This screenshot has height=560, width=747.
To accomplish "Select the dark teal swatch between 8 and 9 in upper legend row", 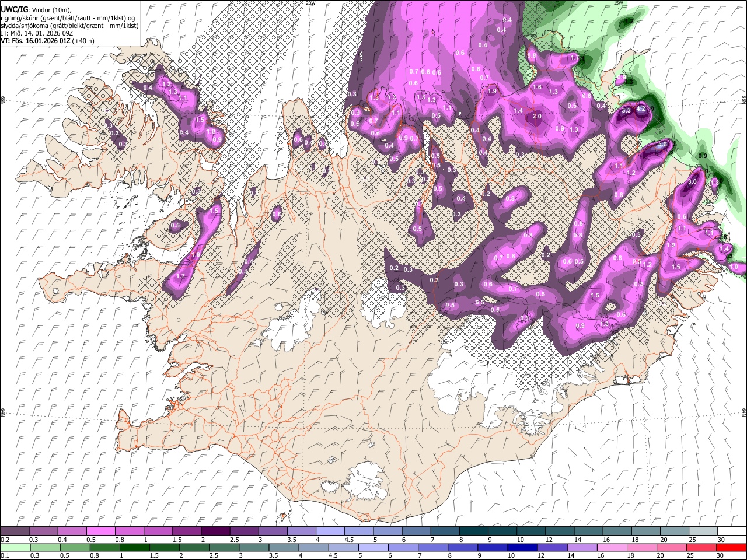I will tap(473, 531).
